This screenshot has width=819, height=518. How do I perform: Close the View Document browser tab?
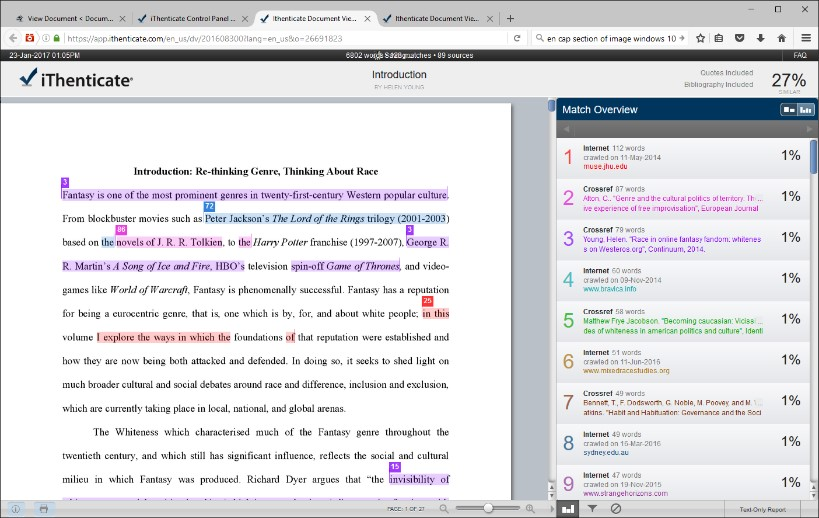point(122,18)
